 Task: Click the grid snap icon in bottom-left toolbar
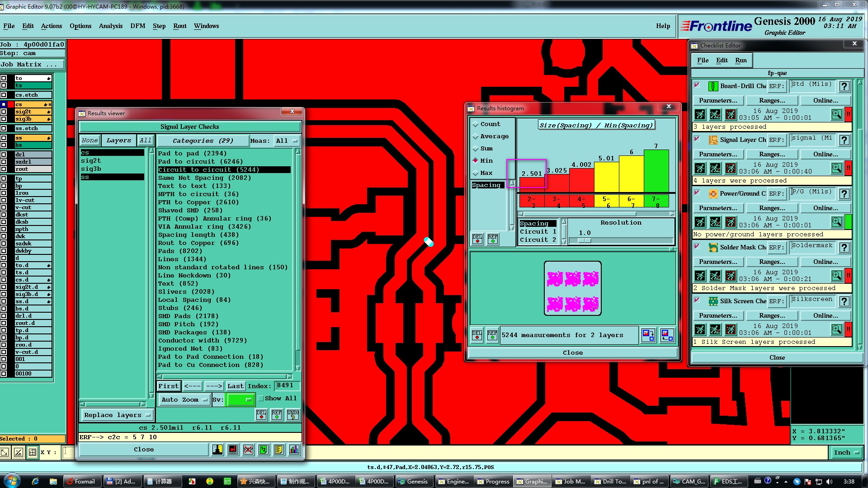click(33, 452)
